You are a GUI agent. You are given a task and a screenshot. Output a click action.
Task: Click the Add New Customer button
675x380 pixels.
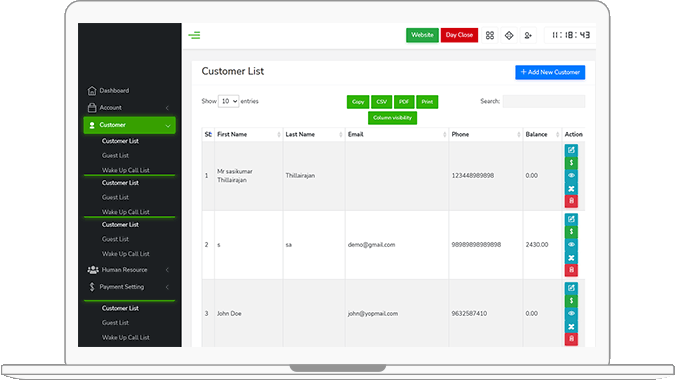550,72
